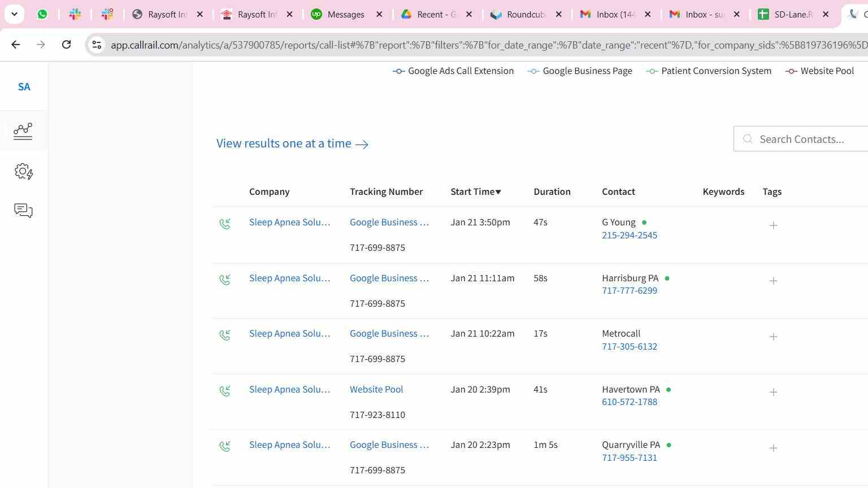Add a tag to the G Young call

(x=773, y=225)
